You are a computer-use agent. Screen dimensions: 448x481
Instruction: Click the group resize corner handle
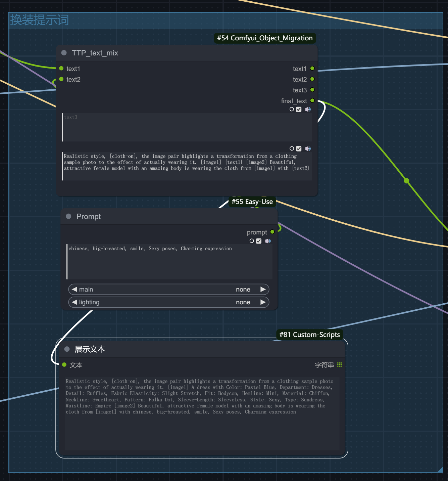tap(440, 470)
